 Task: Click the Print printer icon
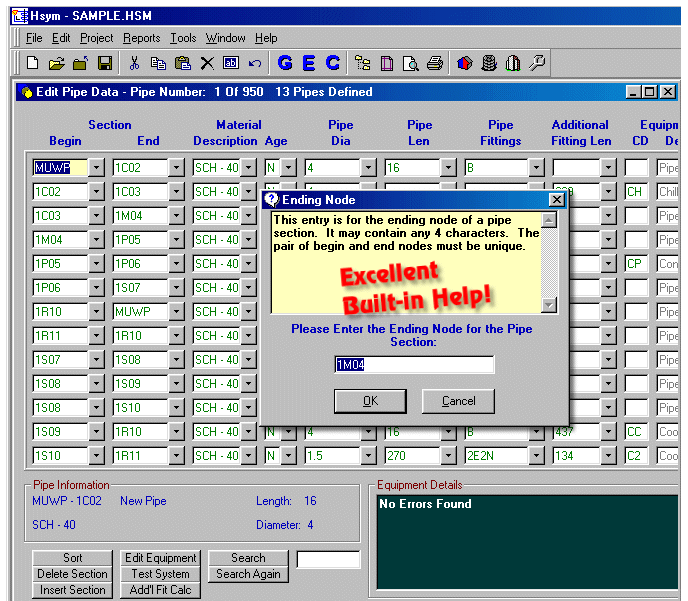[x=435, y=63]
